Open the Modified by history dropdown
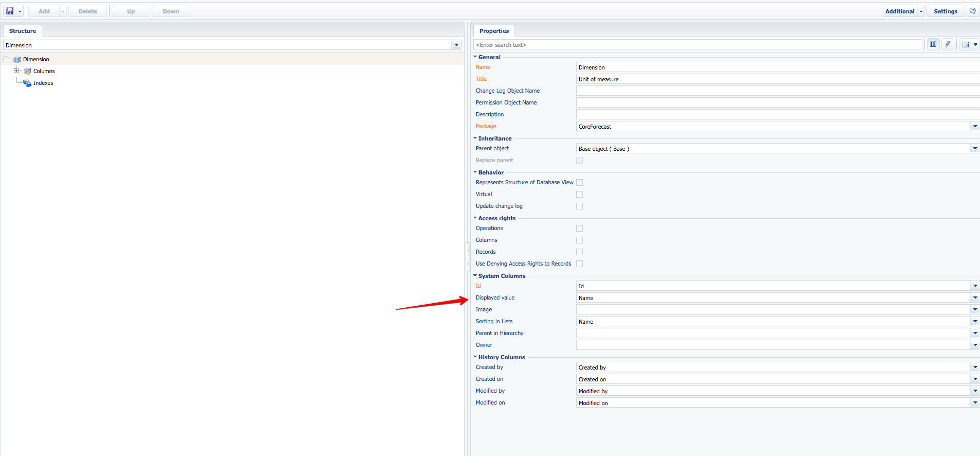This screenshot has height=456, width=980. point(975,391)
